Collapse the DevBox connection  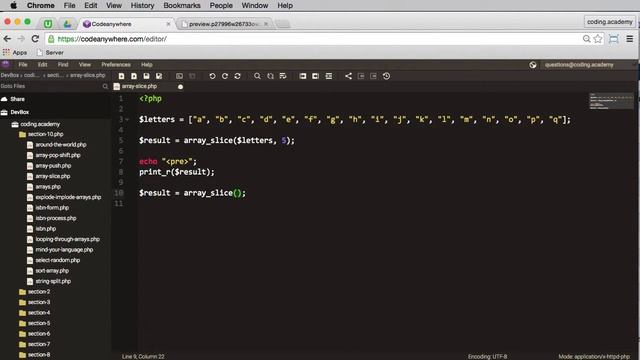(x=20, y=112)
